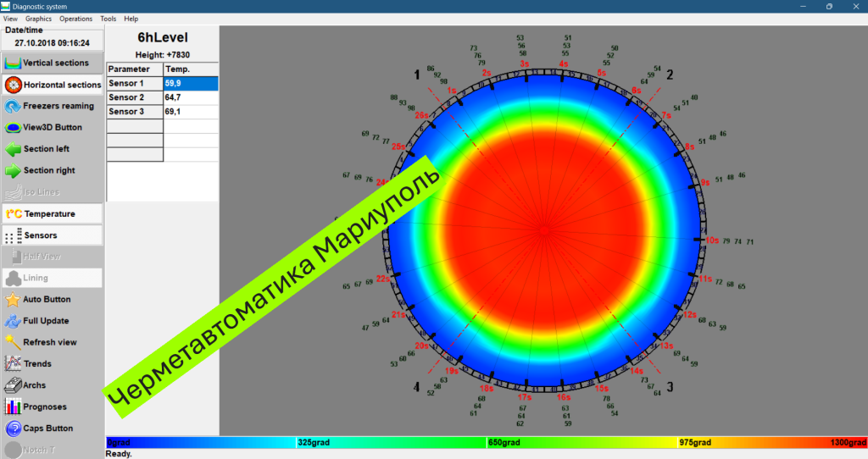868x459 pixels.
Task: Click sensor marker 17s at the bottom
Action: point(524,397)
